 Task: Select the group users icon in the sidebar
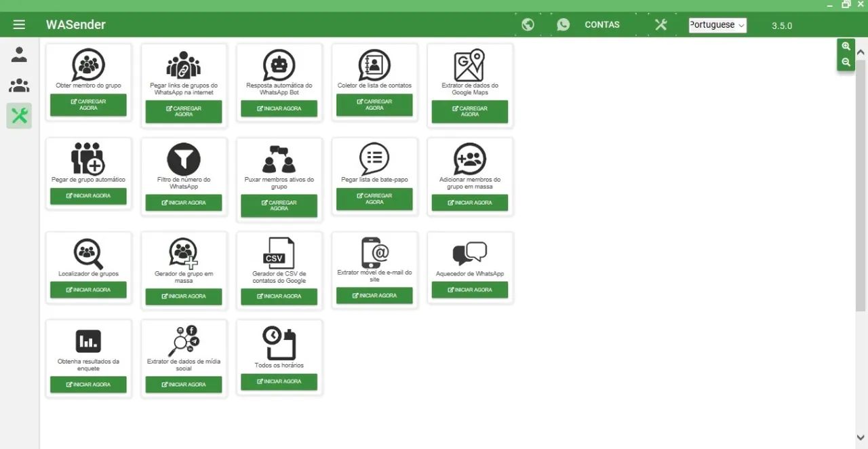point(19,85)
